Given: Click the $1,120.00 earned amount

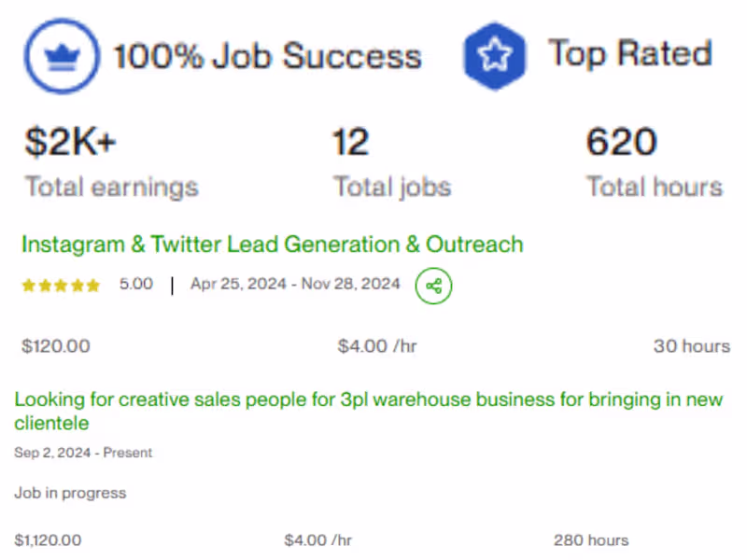Looking at the screenshot, I should tap(49, 539).
